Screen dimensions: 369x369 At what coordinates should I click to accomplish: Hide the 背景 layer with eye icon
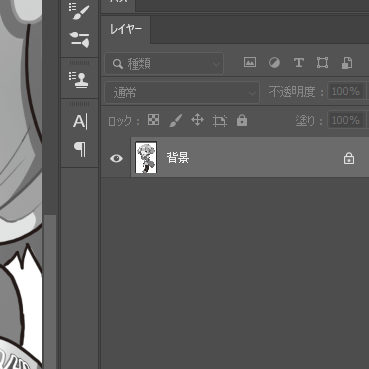[116, 158]
